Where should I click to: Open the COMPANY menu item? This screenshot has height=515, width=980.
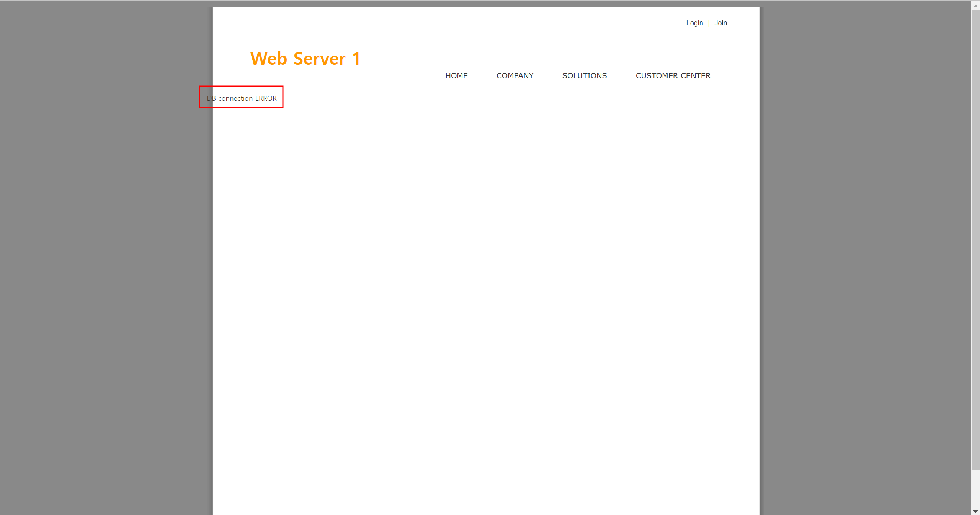[514, 76]
